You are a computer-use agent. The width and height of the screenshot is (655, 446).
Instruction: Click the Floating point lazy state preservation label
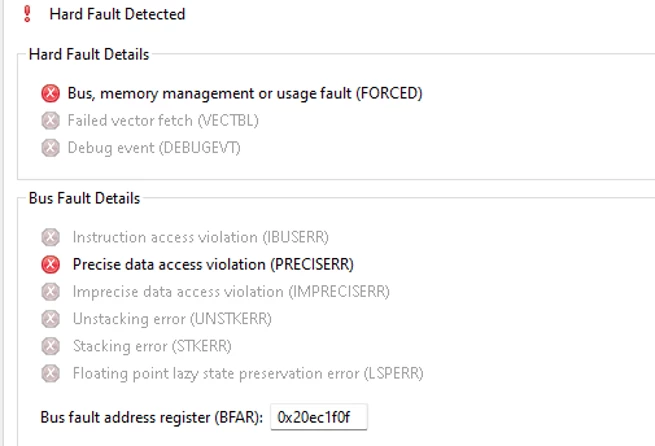pyautogui.click(x=248, y=373)
